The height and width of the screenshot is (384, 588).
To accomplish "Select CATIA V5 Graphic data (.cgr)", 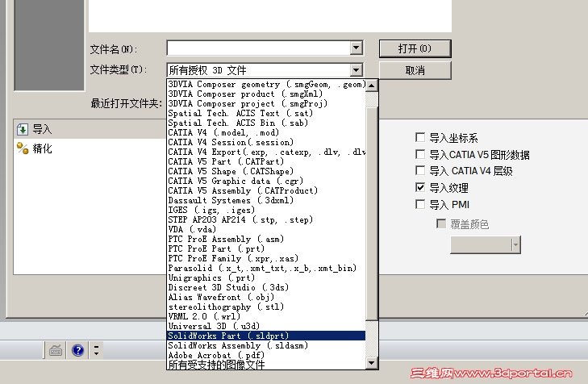I will pyautogui.click(x=266, y=182).
